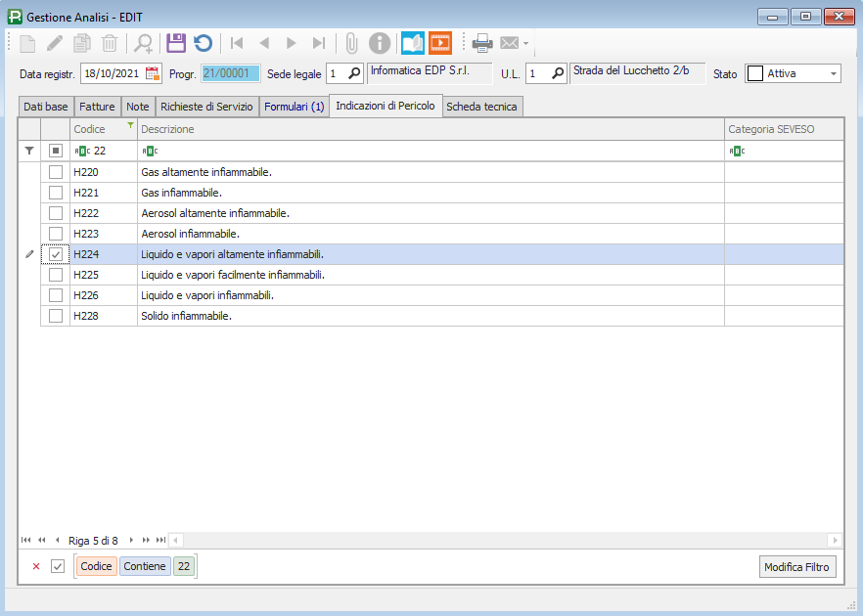Viewport: 863px width, 616px height.
Task: Remove the filter with red X
Action: 36,566
